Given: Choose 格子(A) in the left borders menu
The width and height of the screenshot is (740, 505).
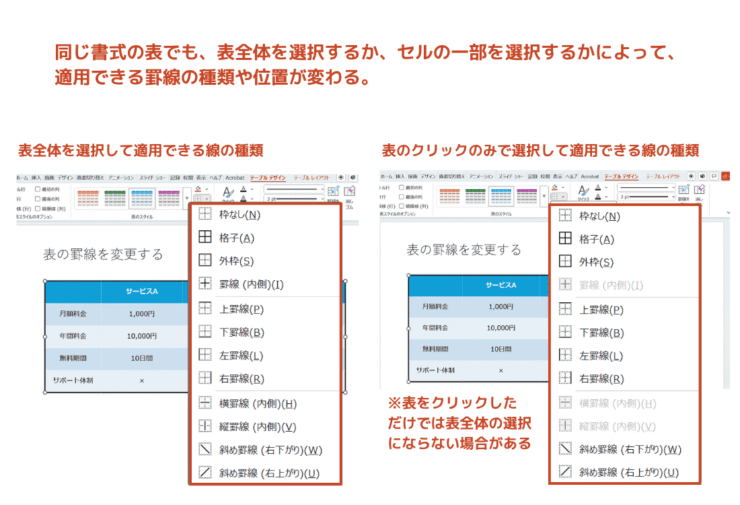Looking at the screenshot, I should pyautogui.click(x=265, y=237).
